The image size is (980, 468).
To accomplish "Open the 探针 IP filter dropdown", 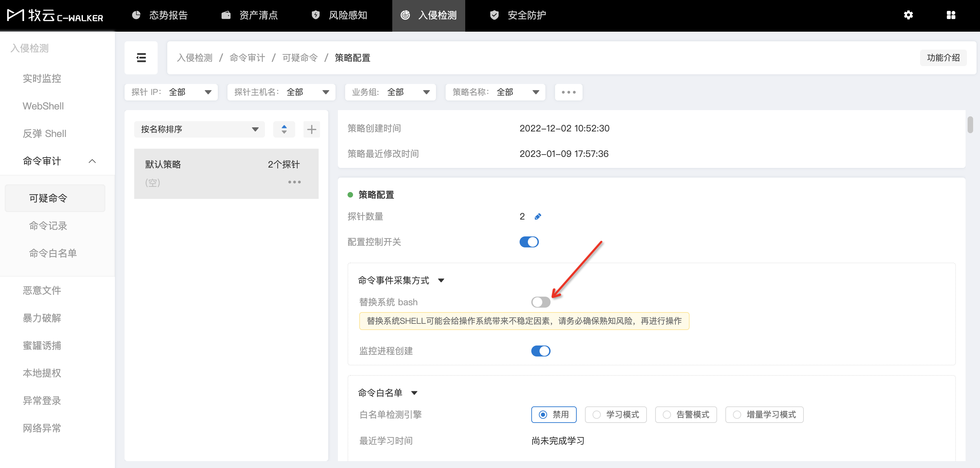I will tap(171, 92).
